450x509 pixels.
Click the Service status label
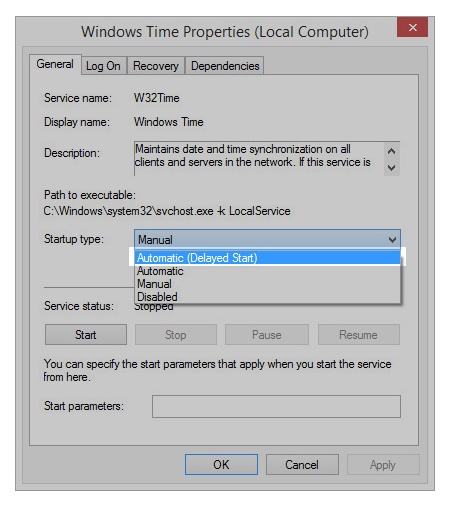79,306
